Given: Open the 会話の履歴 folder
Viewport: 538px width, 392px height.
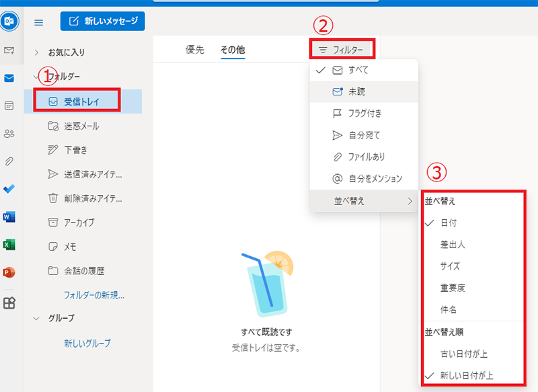Looking at the screenshot, I should pyautogui.click(x=83, y=271).
